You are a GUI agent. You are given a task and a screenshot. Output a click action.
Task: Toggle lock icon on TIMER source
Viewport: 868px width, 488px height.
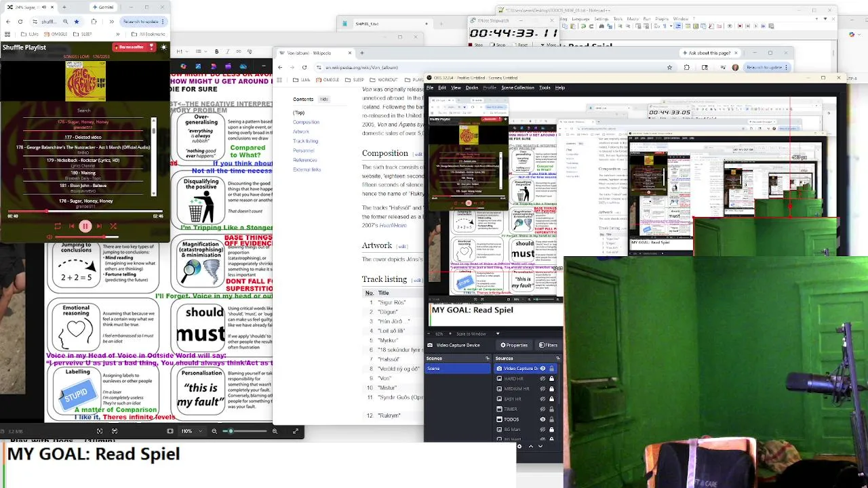click(x=551, y=409)
